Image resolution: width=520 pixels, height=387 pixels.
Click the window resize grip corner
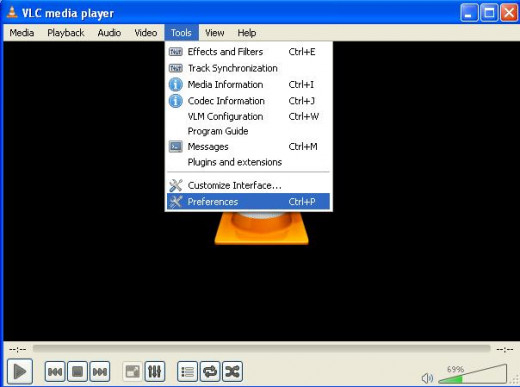pyautogui.click(x=515, y=381)
